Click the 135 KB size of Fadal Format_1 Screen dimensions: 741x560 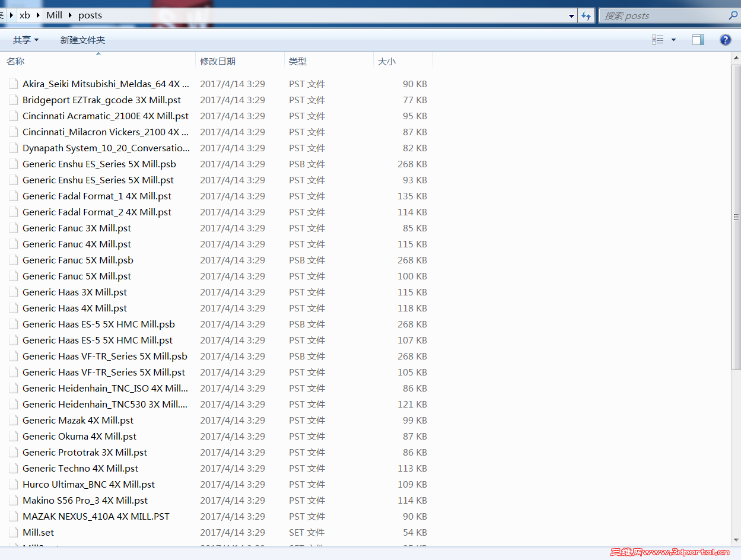pos(412,196)
